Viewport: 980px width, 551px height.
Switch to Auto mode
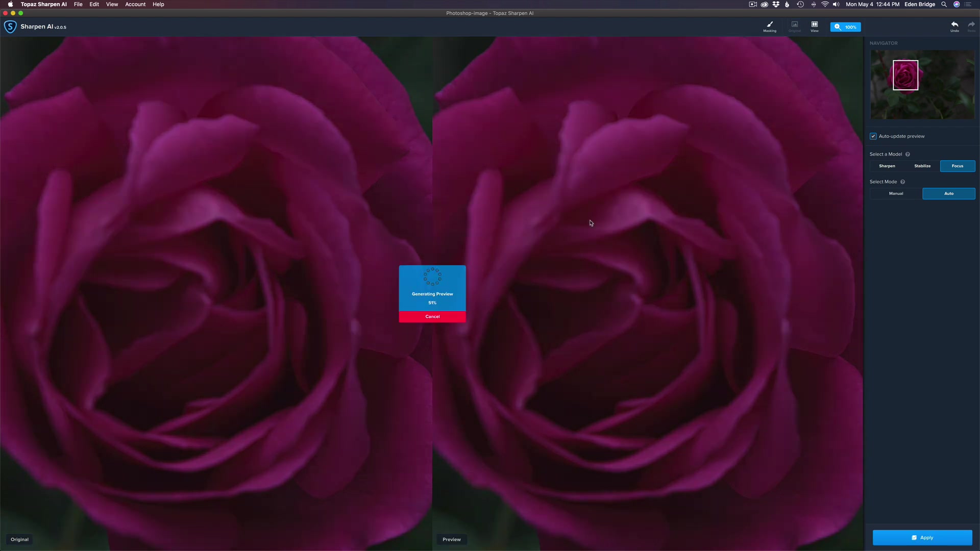click(949, 193)
